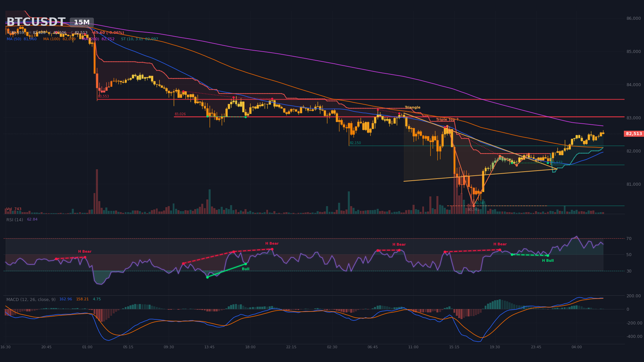Select the MA (200) legend entry
The width and height of the screenshot is (644, 362).
coord(98,39)
